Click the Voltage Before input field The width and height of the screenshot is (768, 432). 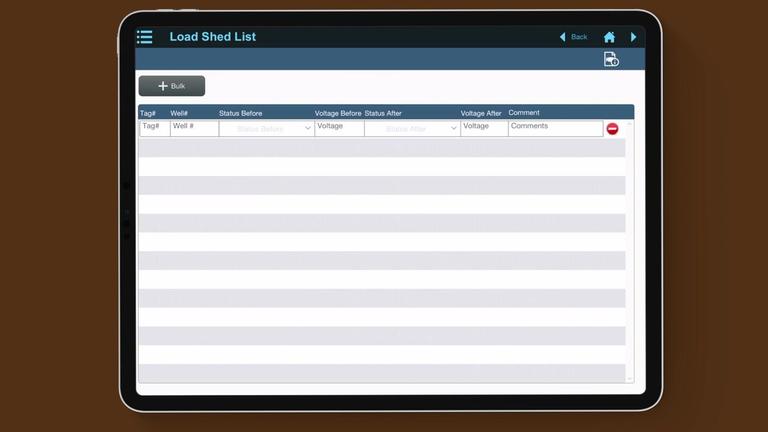(339, 128)
